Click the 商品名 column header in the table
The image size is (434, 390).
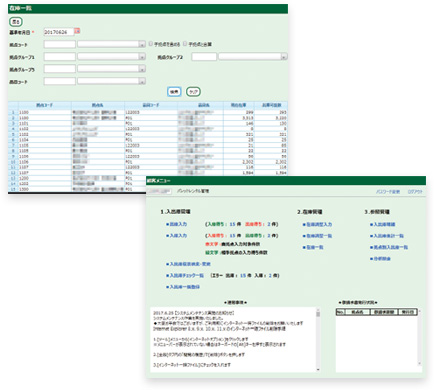204,105
